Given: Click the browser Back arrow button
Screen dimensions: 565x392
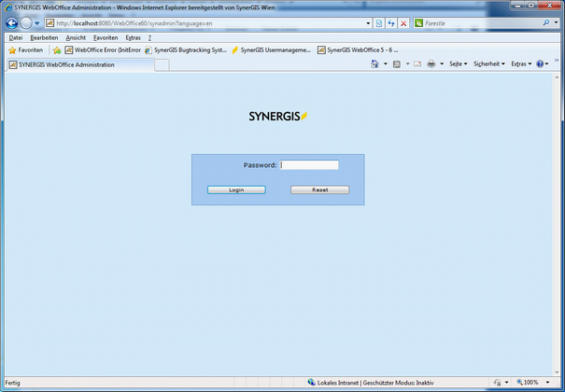Looking at the screenshot, I should coord(12,23).
